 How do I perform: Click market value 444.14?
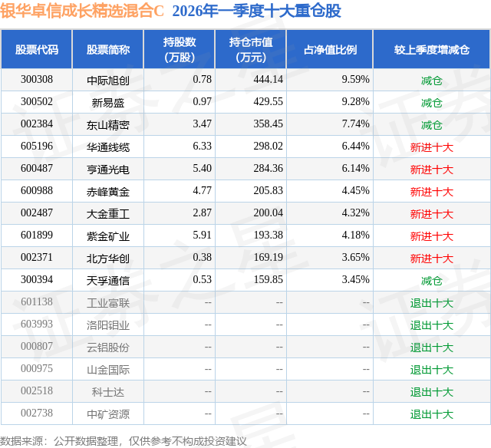[268, 80]
